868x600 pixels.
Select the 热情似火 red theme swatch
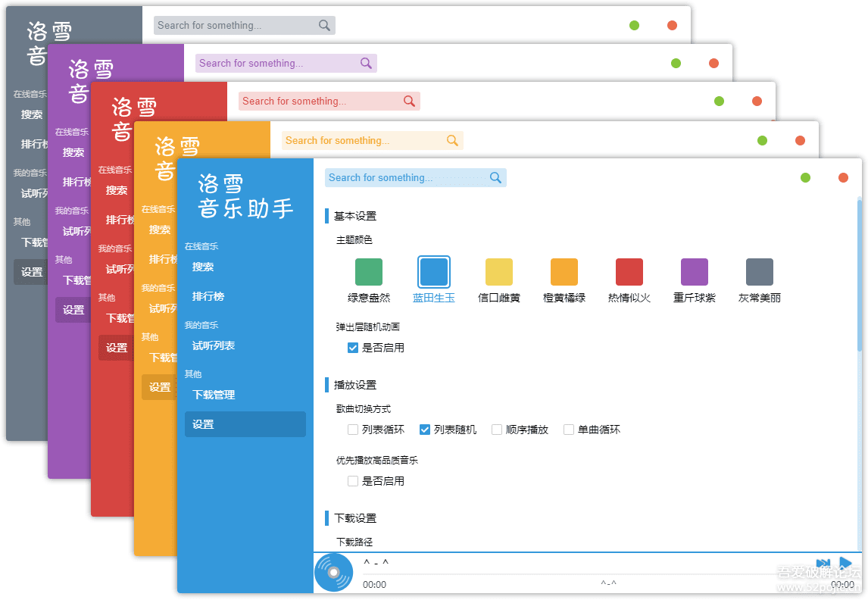click(629, 272)
